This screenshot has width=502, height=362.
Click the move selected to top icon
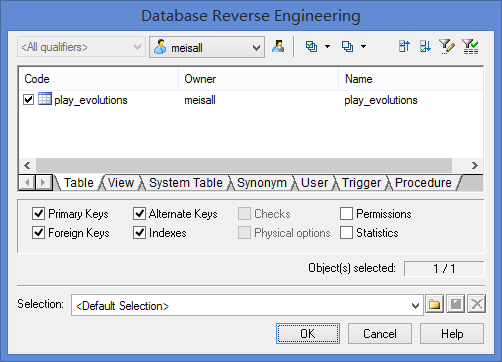tap(404, 46)
